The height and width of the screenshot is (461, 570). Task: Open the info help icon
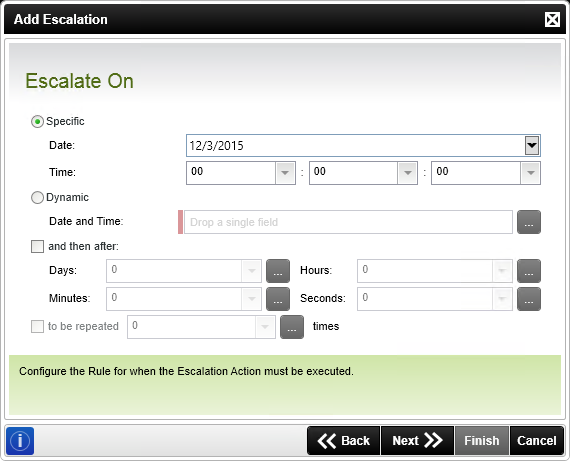point(20,441)
